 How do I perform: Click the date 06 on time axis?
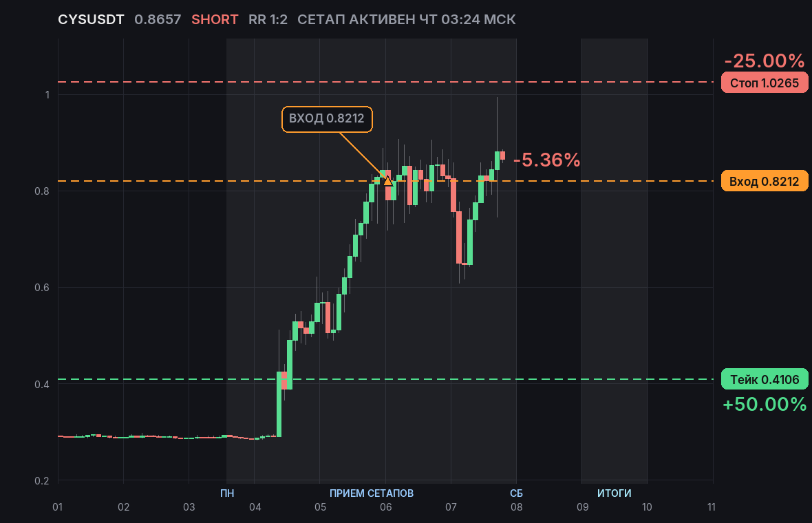[386, 507]
